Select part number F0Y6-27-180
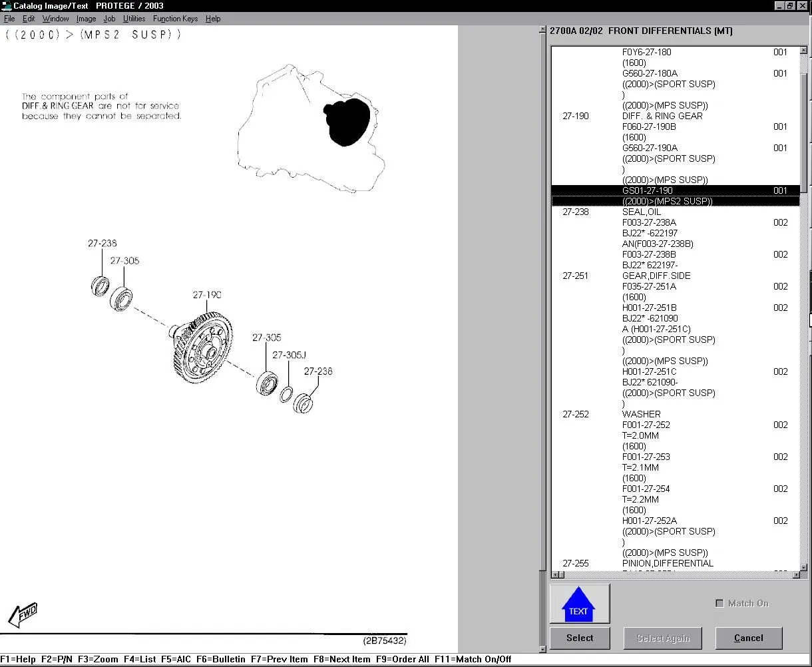Viewport: 812px width, 667px height. coord(646,52)
